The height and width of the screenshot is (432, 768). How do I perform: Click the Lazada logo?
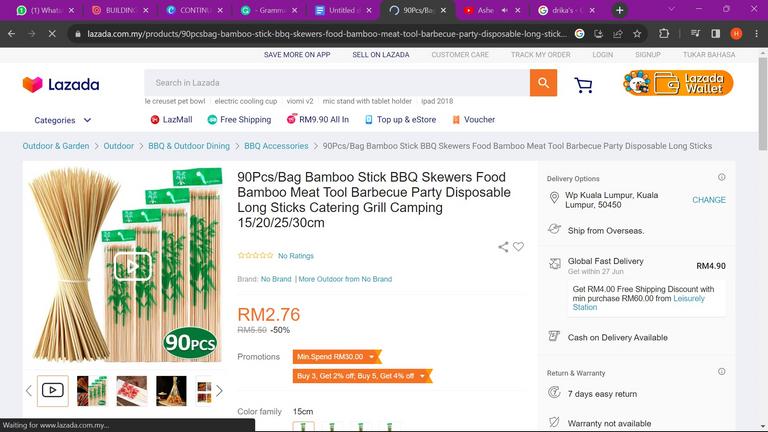point(61,84)
